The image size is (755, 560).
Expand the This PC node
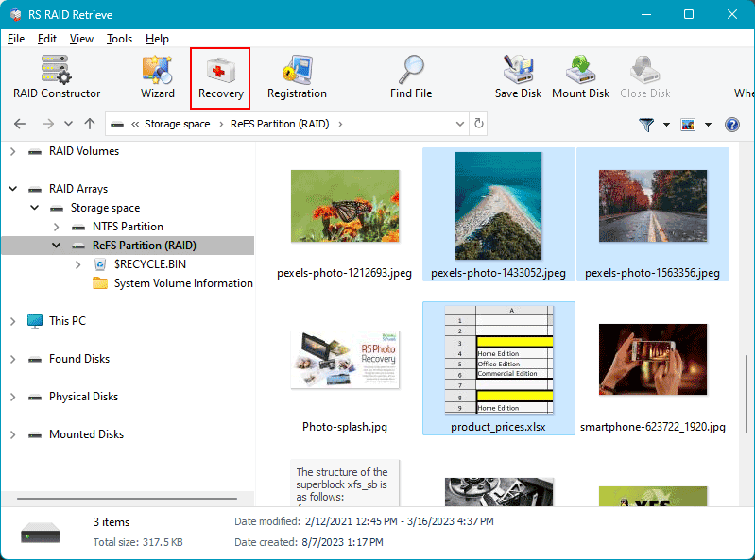point(13,321)
